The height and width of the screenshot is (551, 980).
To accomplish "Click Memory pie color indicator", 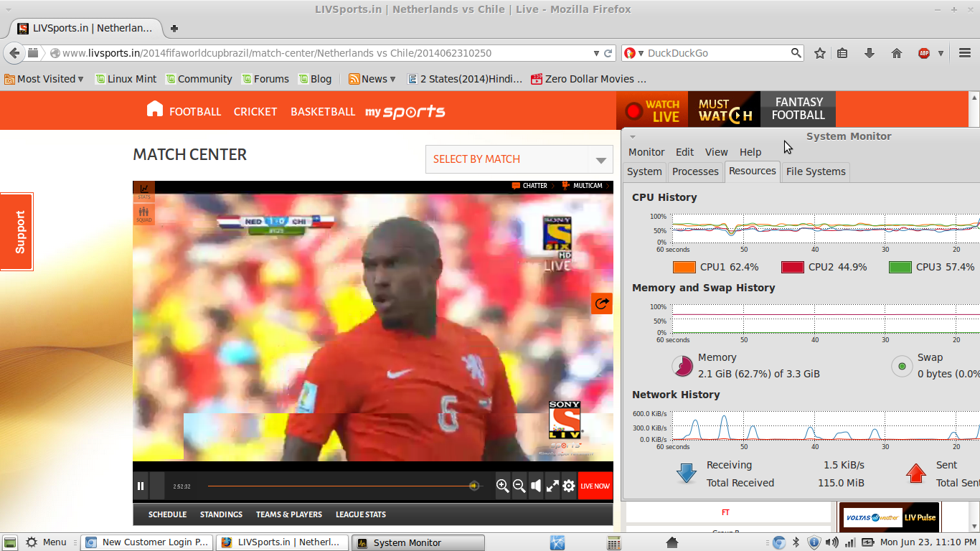I will (682, 366).
